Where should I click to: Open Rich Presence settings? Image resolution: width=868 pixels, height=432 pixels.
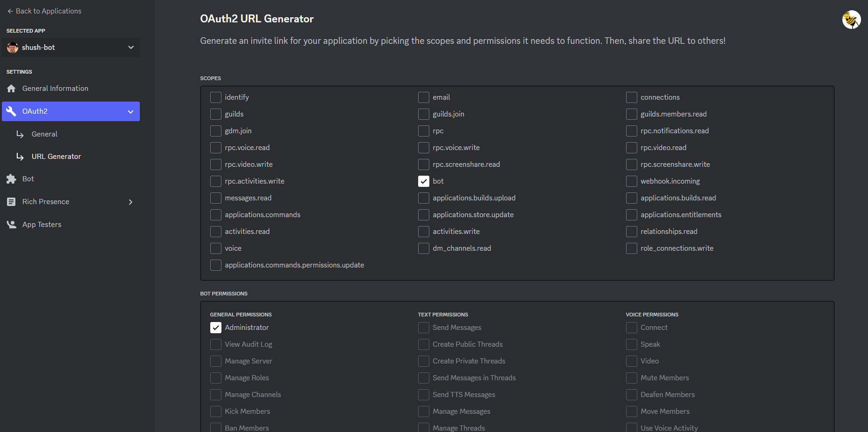tap(71, 202)
